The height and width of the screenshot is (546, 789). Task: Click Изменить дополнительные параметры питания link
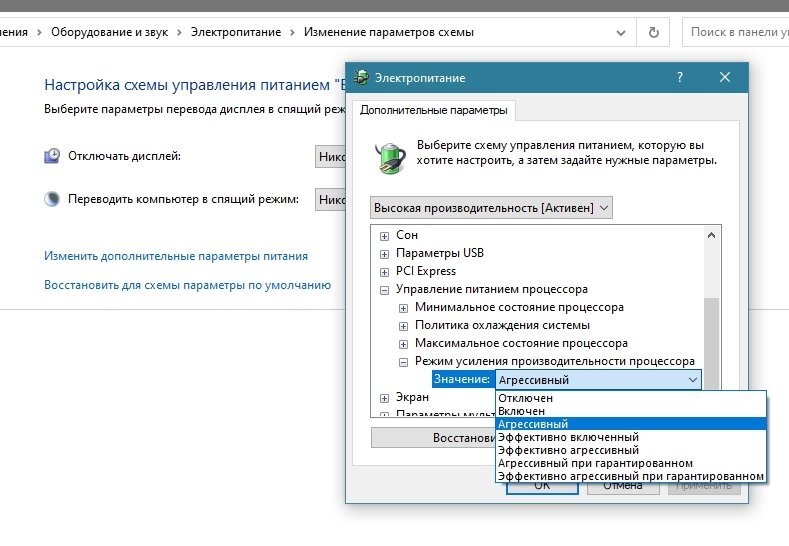(x=176, y=256)
